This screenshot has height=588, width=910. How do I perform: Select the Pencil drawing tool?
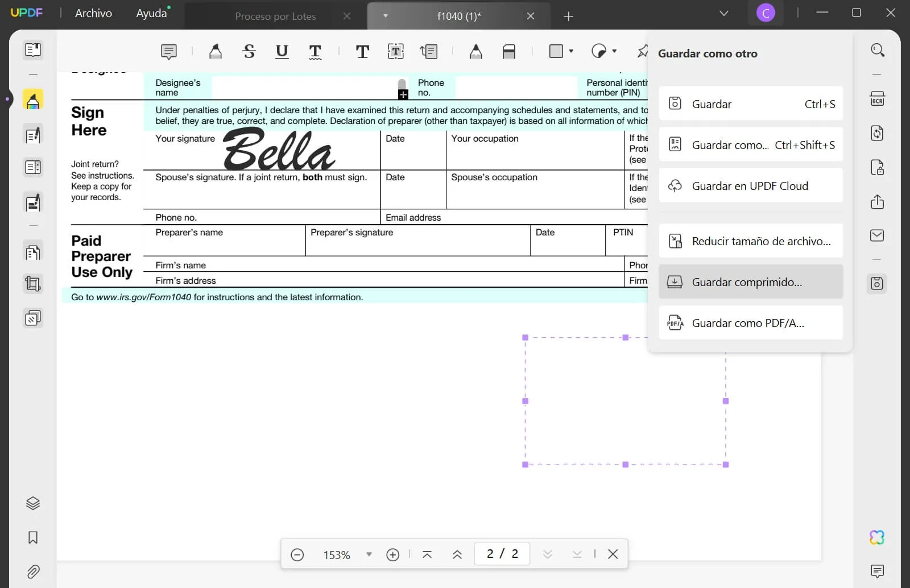pyautogui.click(x=476, y=52)
